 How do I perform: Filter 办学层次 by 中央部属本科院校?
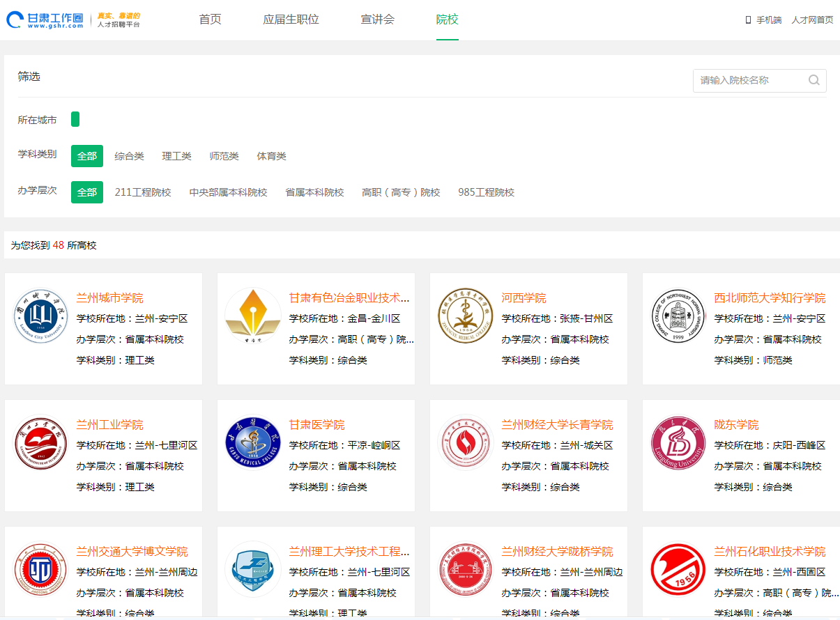coord(229,192)
